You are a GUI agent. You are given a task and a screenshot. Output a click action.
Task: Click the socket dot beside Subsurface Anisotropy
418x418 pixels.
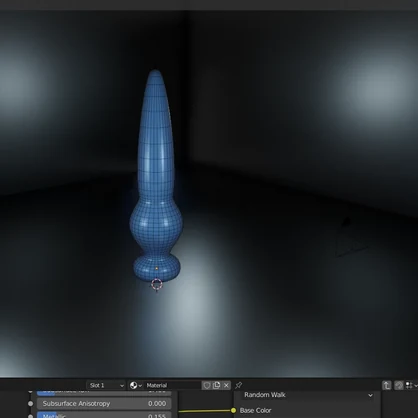coord(30,404)
